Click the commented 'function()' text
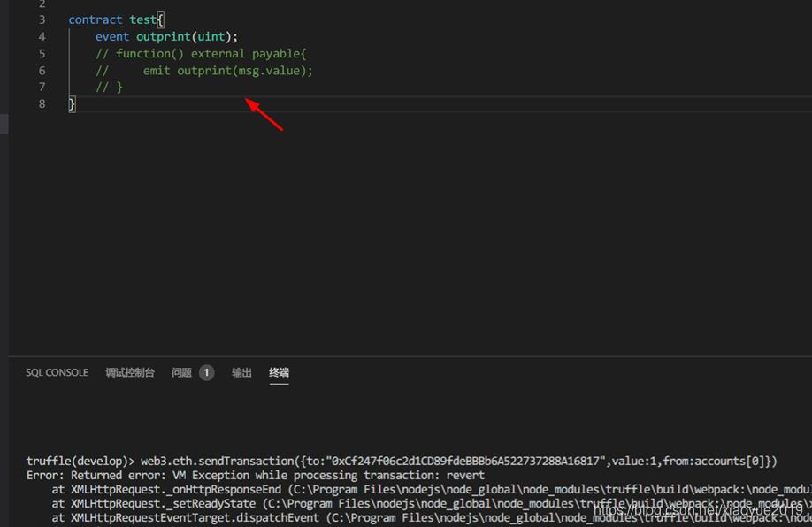 (x=149, y=54)
